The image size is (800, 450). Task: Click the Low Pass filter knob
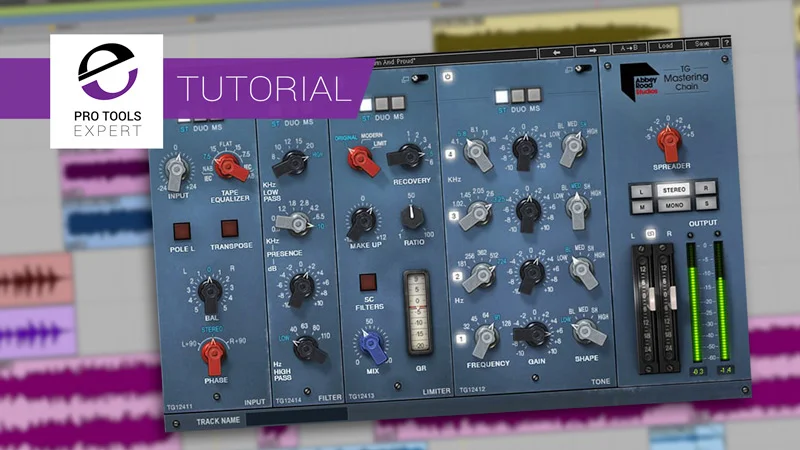pos(293,162)
